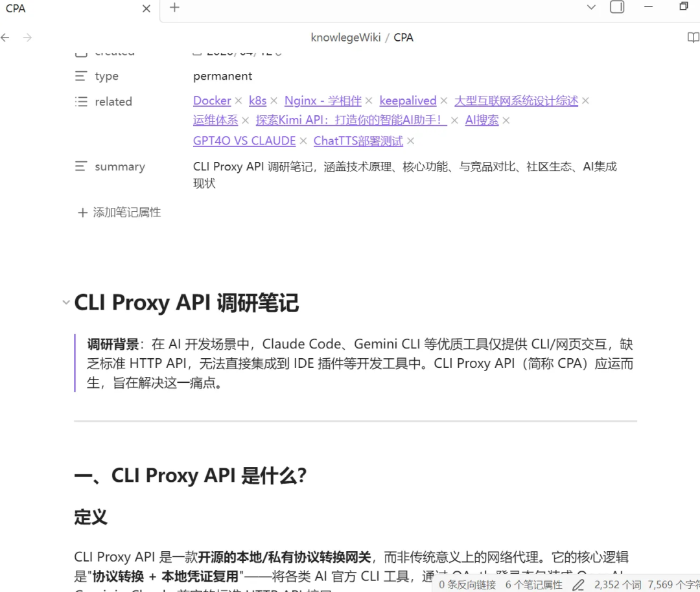Open the 运维体系 related link

click(x=215, y=120)
